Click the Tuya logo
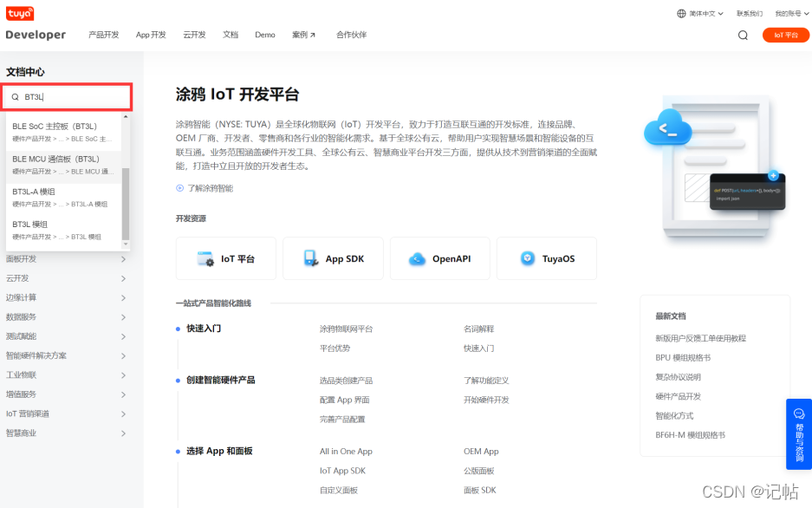The width and height of the screenshot is (812, 508). (20, 14)
